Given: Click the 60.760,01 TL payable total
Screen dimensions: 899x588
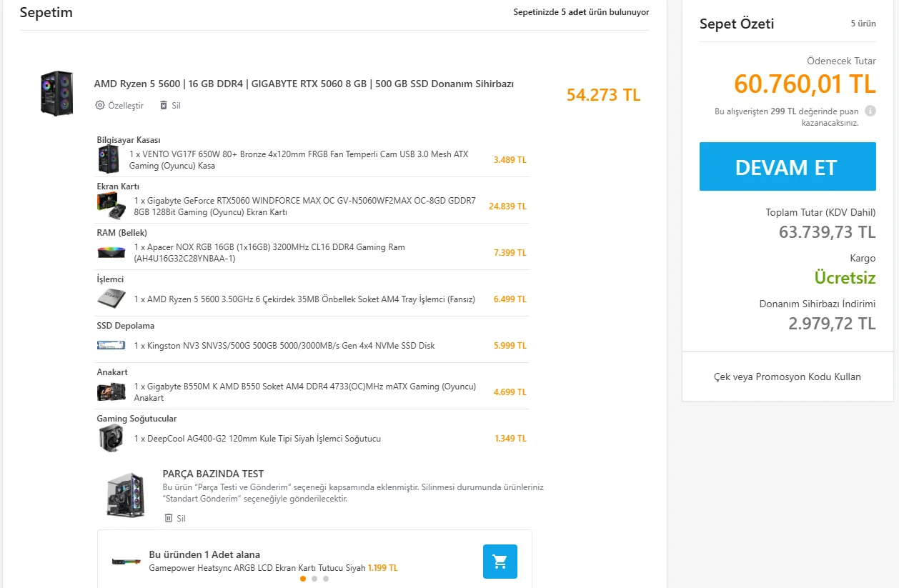Looking at the screenshot, I should [x=805, y=84].
